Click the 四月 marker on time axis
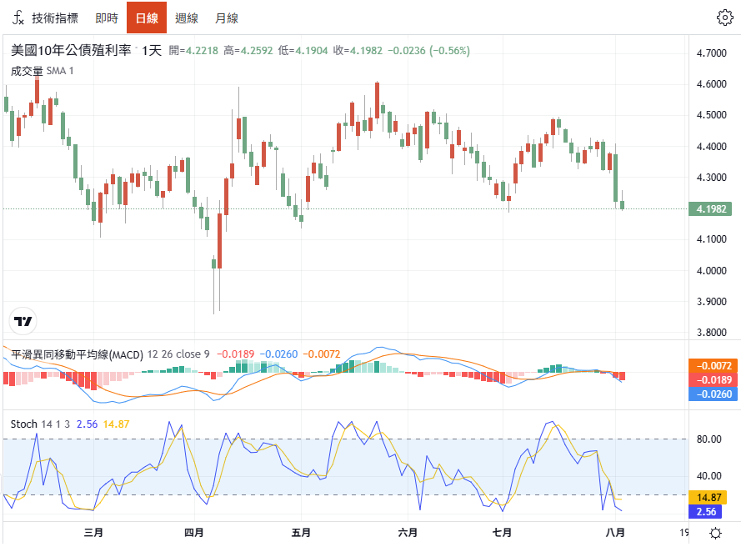 pos(194,533)
